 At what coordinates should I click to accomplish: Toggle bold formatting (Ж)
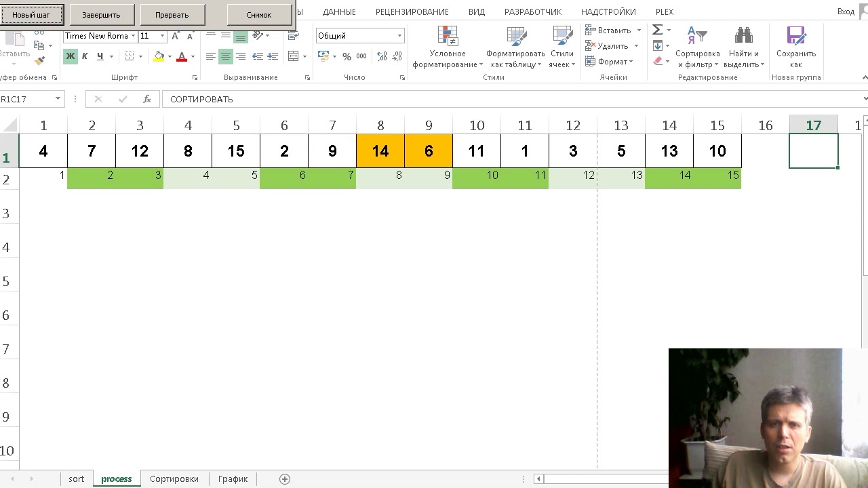71,56
